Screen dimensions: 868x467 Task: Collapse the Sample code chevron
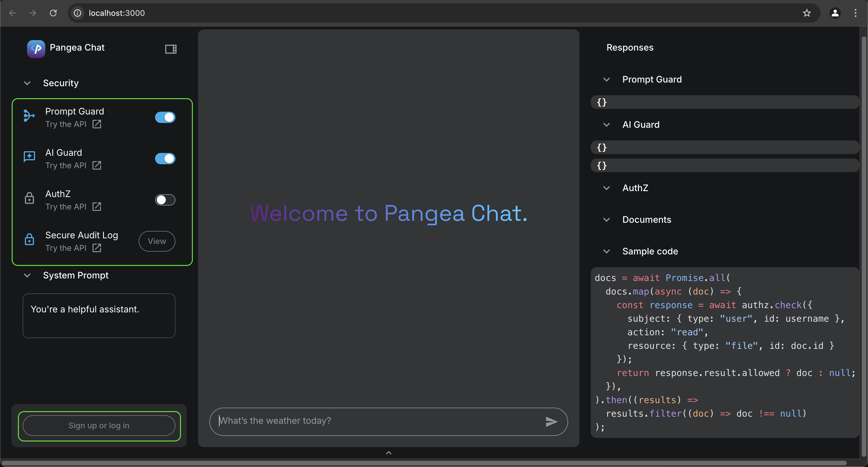[607, 252]
